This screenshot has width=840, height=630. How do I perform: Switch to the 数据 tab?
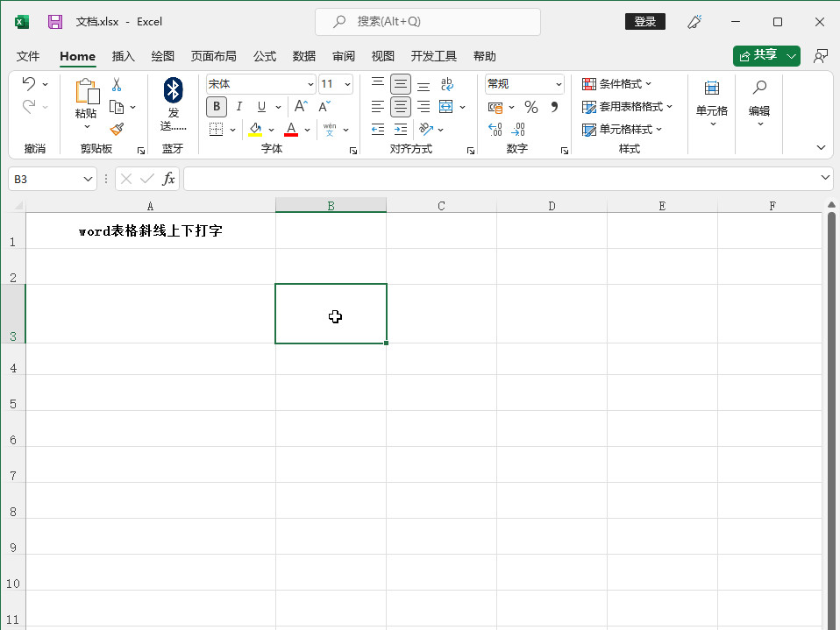[x=303, y=56]
